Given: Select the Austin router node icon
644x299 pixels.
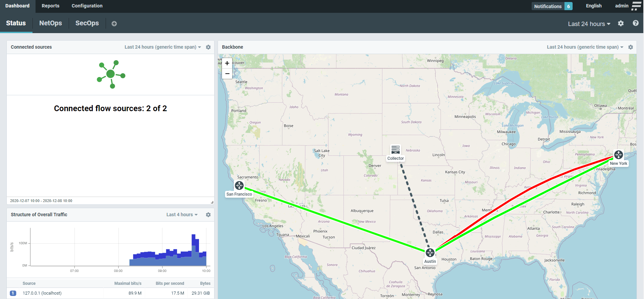Looking at the screenshot, I should 430,252.
